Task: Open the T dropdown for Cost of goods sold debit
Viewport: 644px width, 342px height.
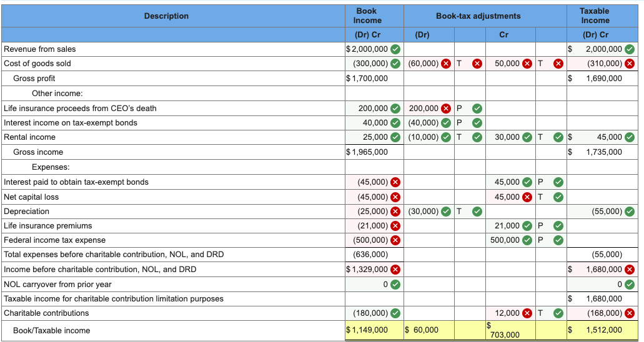Action: pyautogui.click(x=470, y=64)
